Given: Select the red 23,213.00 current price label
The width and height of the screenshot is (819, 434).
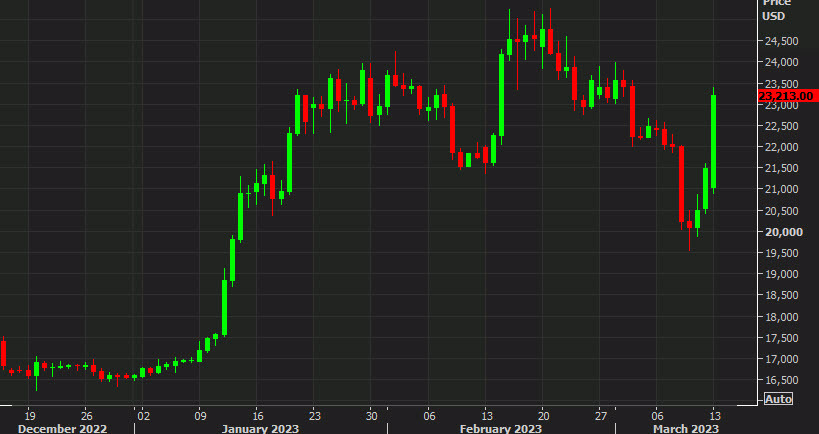Looking at the screenshot, I should tap(788, 96).
